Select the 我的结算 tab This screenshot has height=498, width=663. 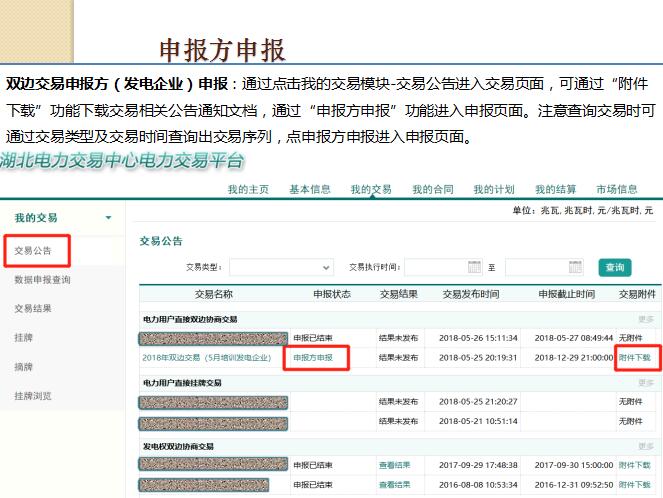555,189
